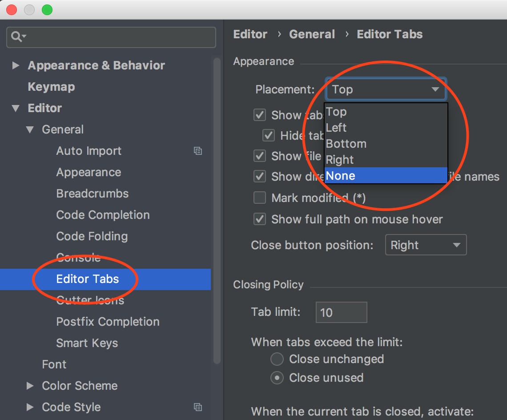Open Code Folding settings

coord(92,236)
